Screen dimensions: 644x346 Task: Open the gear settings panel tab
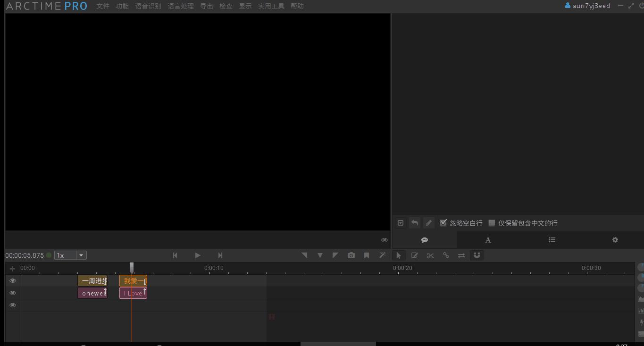coord(615,240)
